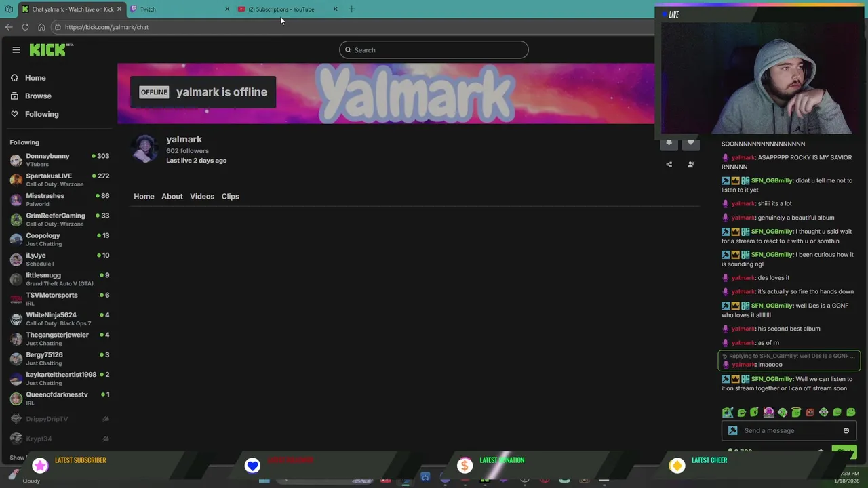Click the Replying to SFN_OGBmilly banner
Viewport: 868px width, 488px height.
click(789, 356)
